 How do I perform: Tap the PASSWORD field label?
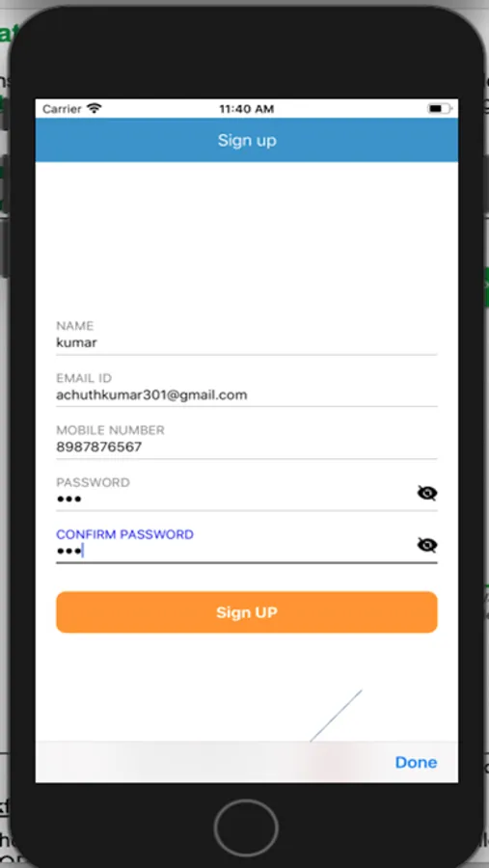tap(93, 482)
